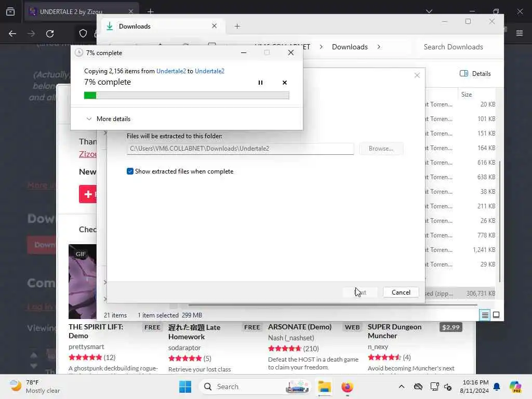Toggle Show extracted files when complete
Image resolution: width=532 pixels, height=399 pixels.
pyautogui.click(x=130, y=171)
